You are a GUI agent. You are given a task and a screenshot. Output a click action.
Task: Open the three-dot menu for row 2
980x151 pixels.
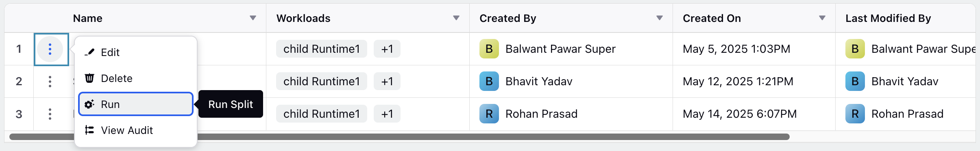(50, 82)
